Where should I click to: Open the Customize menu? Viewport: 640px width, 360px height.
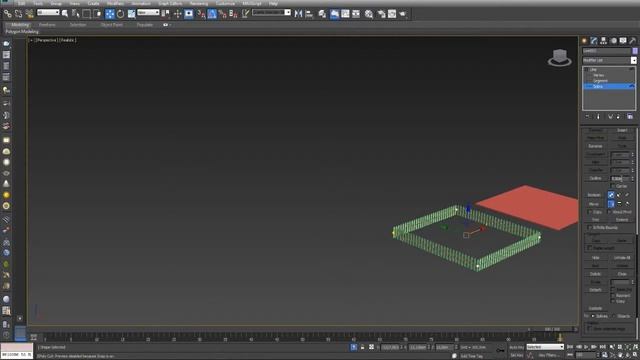(x=225, y=3)
